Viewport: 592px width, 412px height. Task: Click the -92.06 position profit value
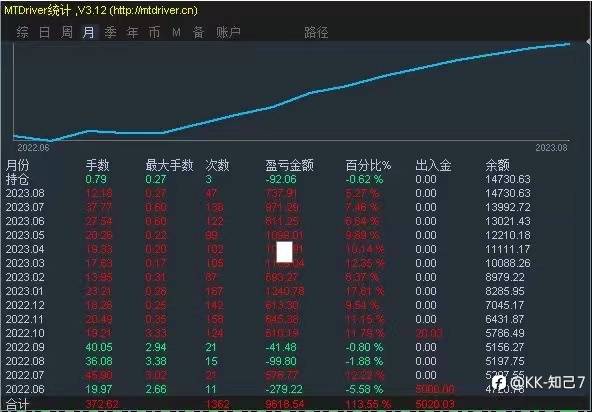[x=281, y=179]
